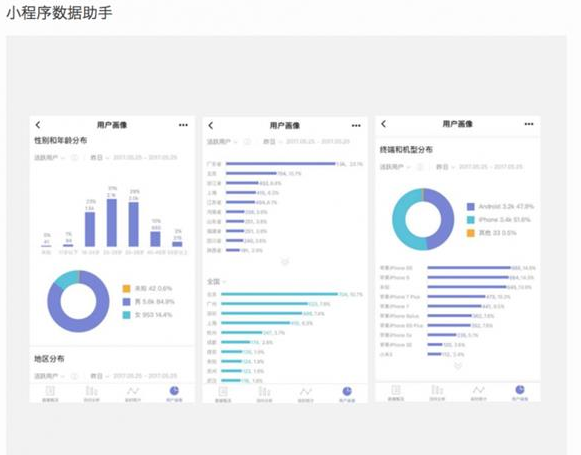
Task: Click the longest teal bar under 全国
Action: pyautogui.click(x=279, y=294)
